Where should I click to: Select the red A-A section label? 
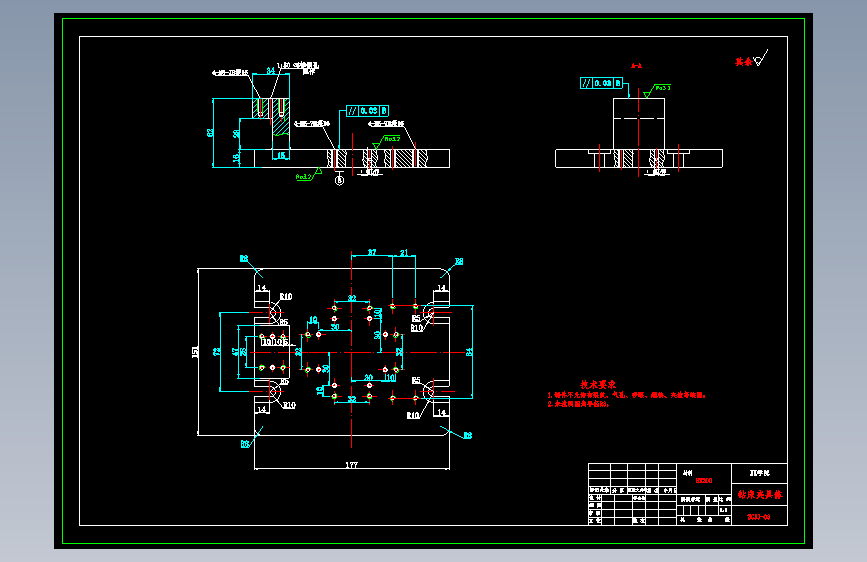(x=636, y=66)
